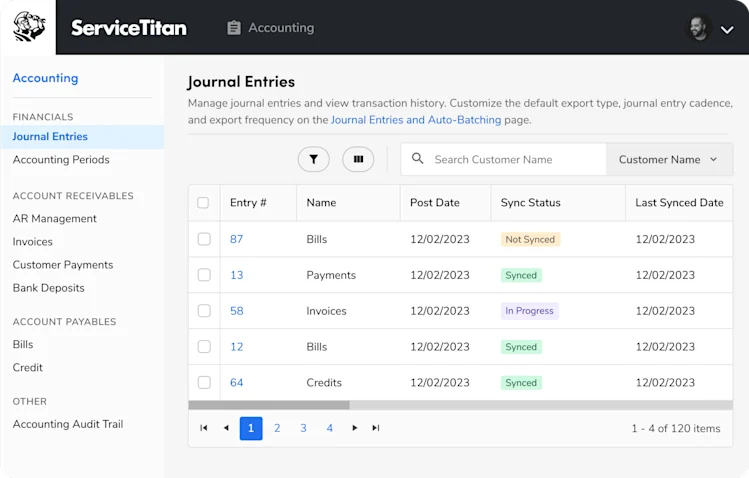Viewport: 749px width, 478px height.
Task: Check the box for entry 87
Action: [204, 239]
